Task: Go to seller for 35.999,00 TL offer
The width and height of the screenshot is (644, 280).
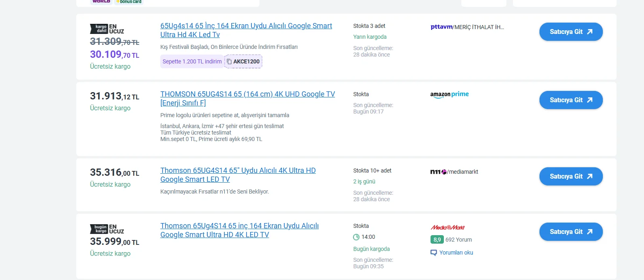Action: tap(571, 232)
